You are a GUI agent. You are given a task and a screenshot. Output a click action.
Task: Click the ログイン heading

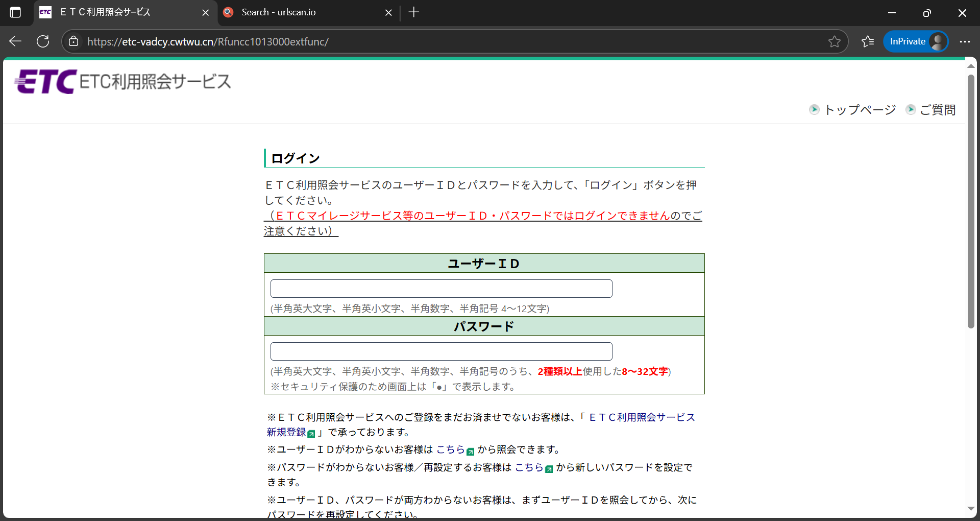click(296, 158)
